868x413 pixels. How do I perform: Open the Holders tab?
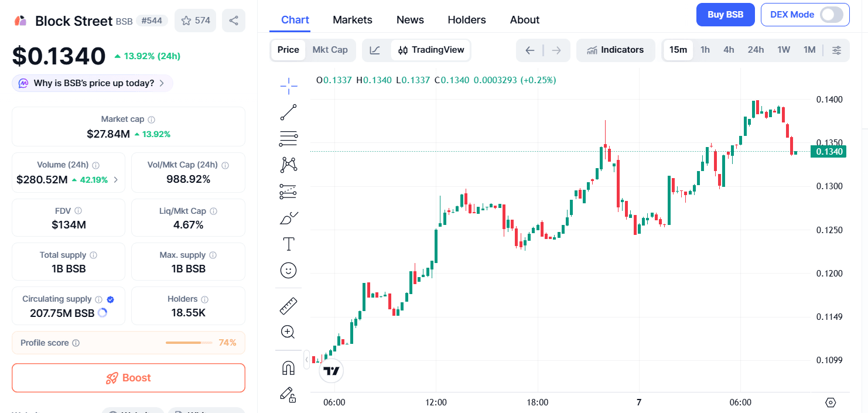point(466,20)
